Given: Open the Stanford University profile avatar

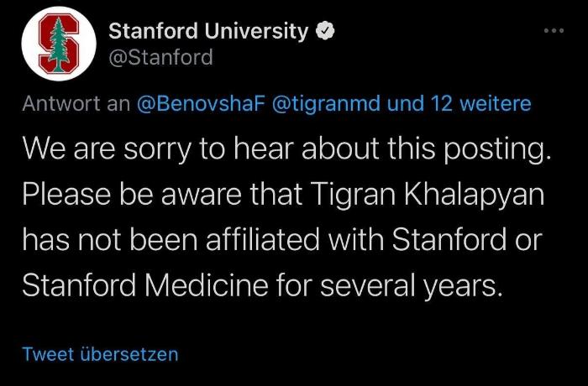Looking at the screenshot, I should [x=59, y=44].
